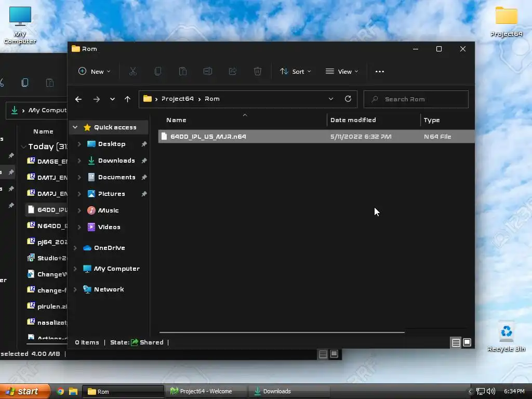The image size is (532, 399).
Task: Click the Share icon in Rom toolbar
Action: point(233,71)
